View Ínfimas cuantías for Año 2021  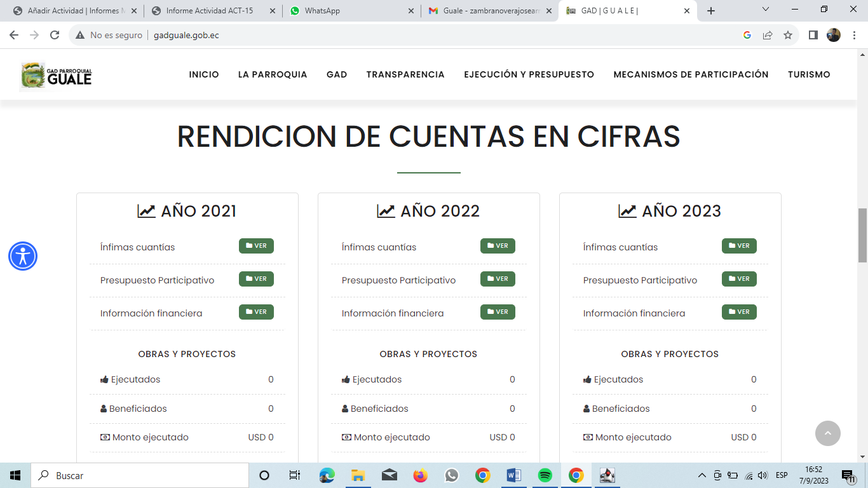(x=256, y=246)
